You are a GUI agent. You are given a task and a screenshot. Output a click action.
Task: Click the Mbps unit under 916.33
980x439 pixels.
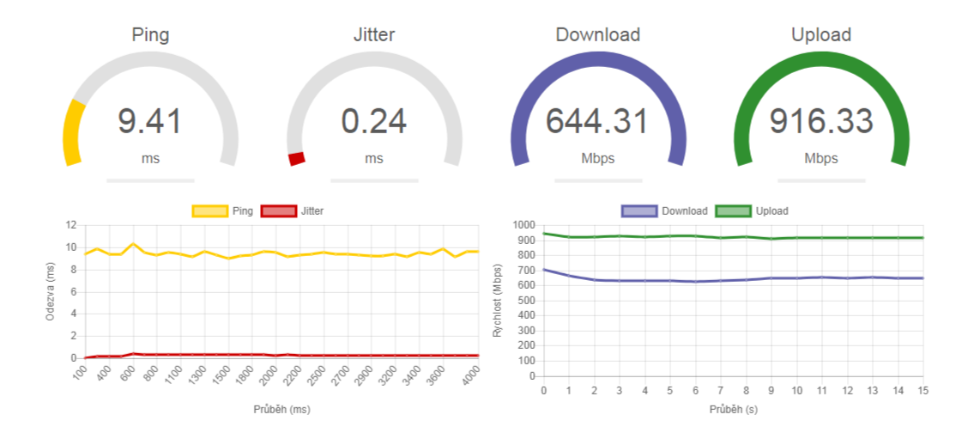(821, 159)
